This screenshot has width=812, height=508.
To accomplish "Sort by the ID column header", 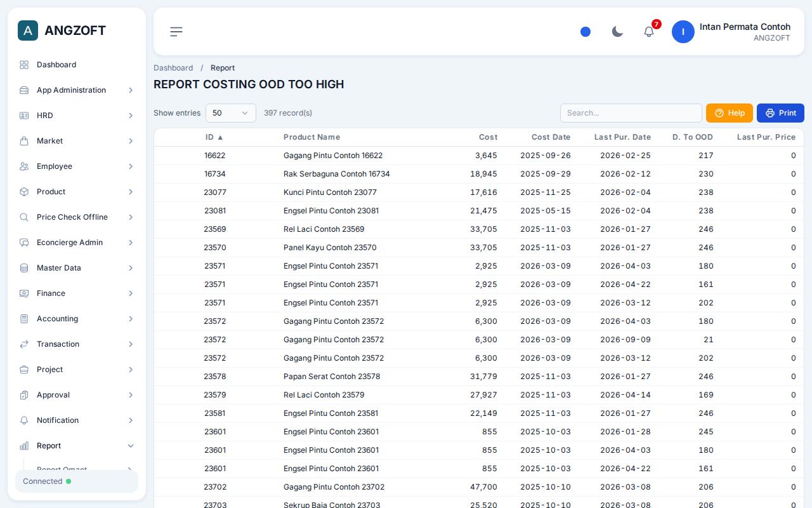I will [x=214, y=137].
